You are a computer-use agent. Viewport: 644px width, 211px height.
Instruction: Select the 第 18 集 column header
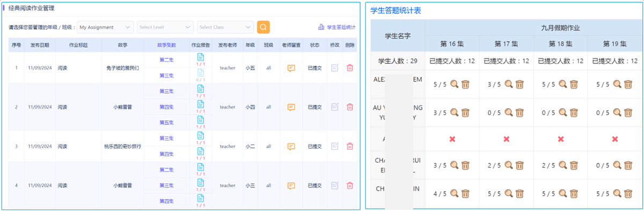[x=561, y=44]
